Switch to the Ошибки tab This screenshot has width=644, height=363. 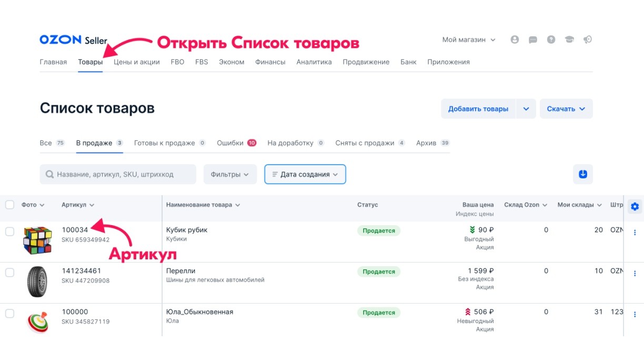click(237, 143)
